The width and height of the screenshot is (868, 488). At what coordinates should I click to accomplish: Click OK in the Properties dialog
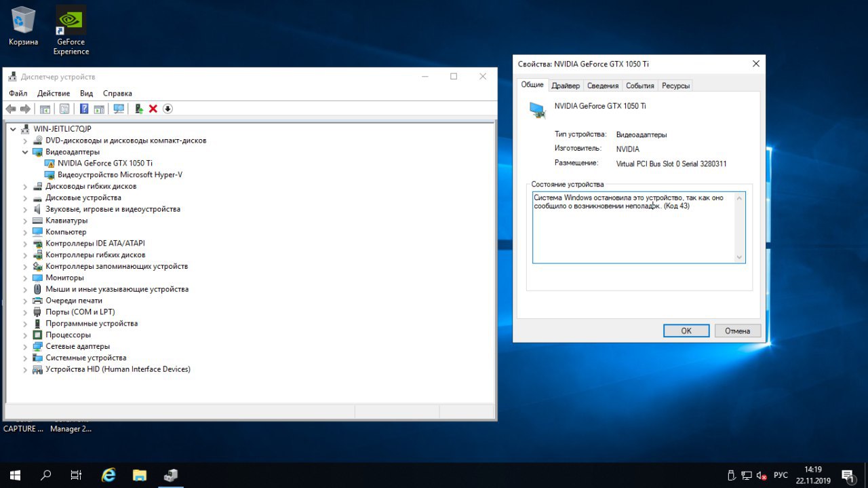pyautogui.click(x=686, y=331)
